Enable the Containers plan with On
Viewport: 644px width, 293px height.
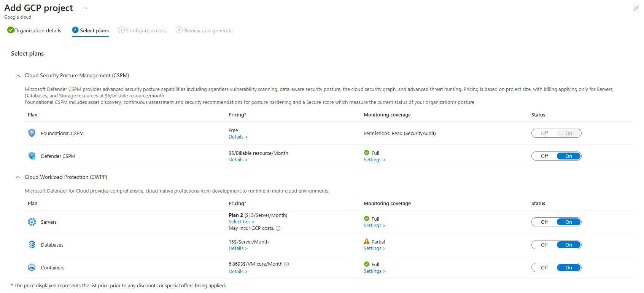569,268
